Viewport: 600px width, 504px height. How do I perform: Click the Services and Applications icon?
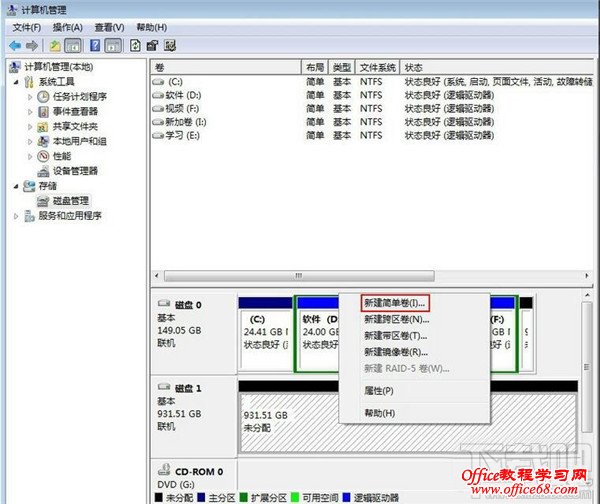(x=29, y=216)
